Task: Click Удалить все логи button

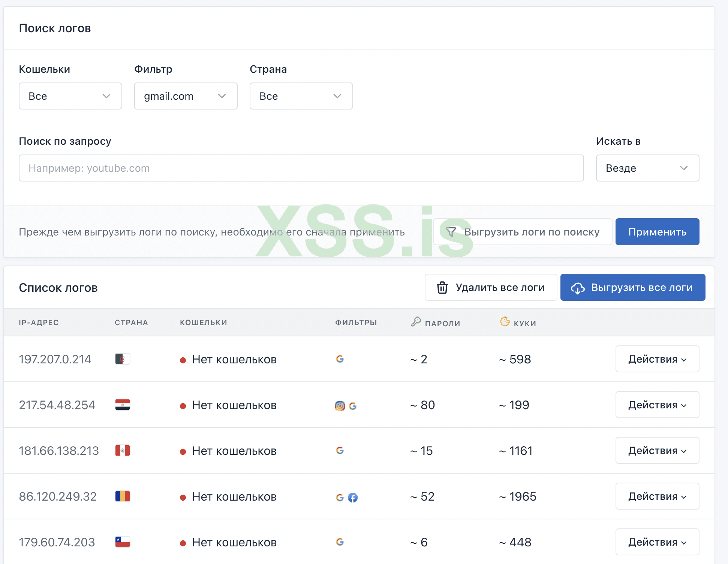Action: coord(491,287)
